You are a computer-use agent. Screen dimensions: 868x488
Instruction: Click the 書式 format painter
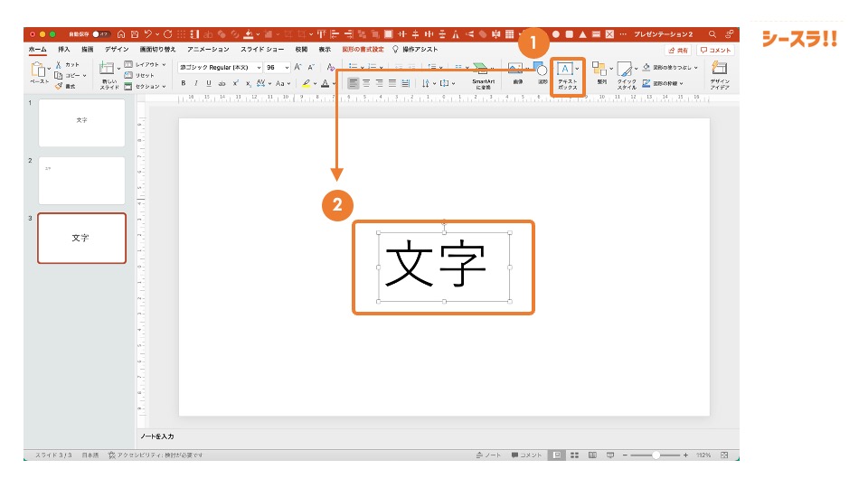pos(65,87)
